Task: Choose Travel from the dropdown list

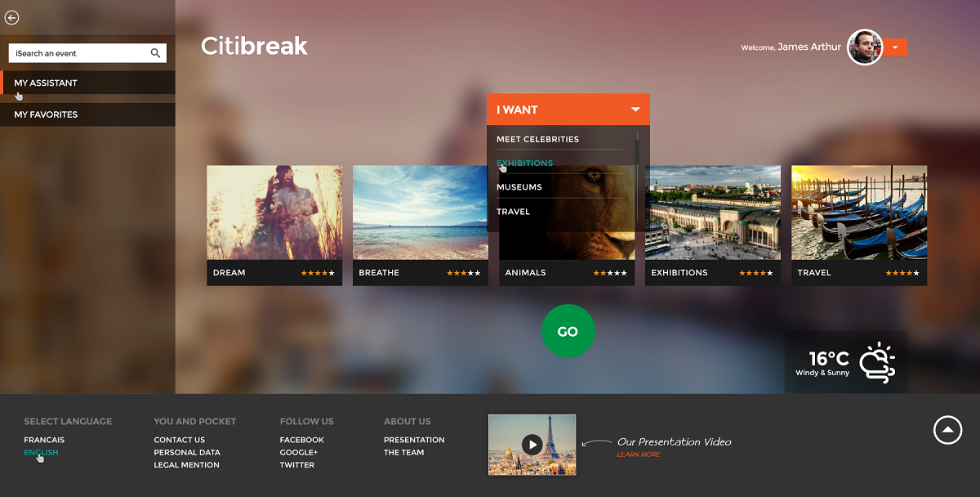Action: [513, 212]
